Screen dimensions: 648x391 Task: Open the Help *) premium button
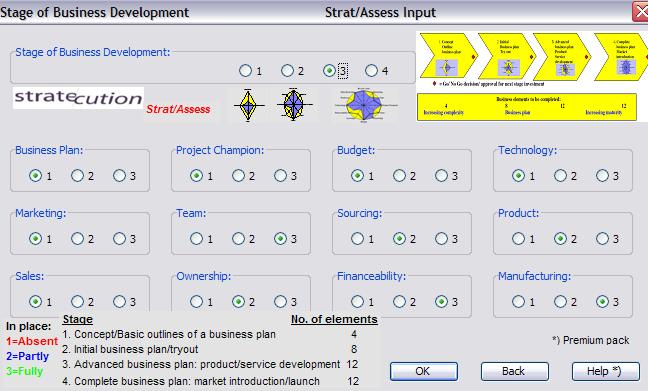[606, 371]
